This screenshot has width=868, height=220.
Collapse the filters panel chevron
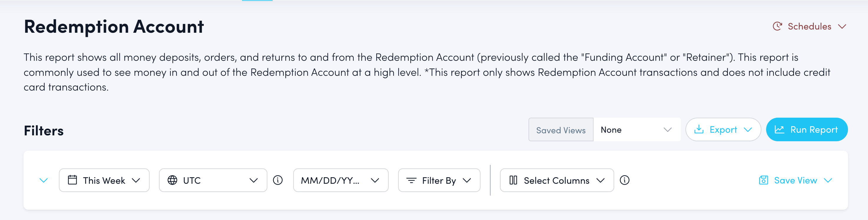pos(44,180)
